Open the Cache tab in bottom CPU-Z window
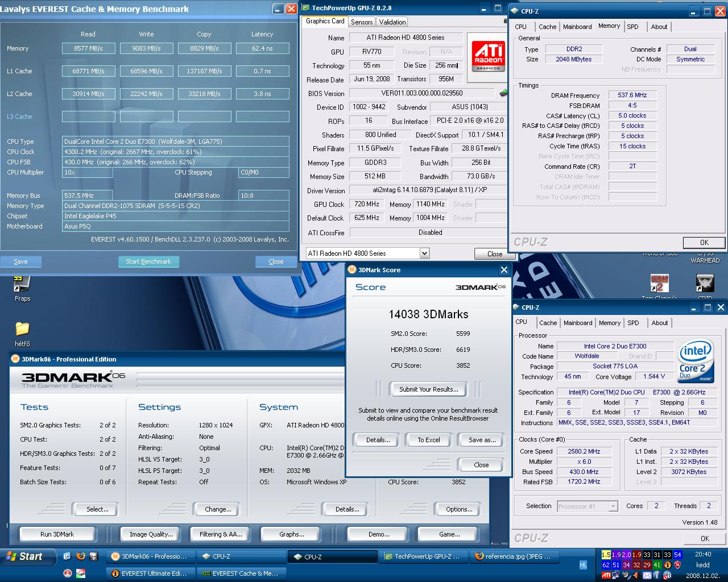Viewport: 728px width, 582px height. (x=548, y=323)
